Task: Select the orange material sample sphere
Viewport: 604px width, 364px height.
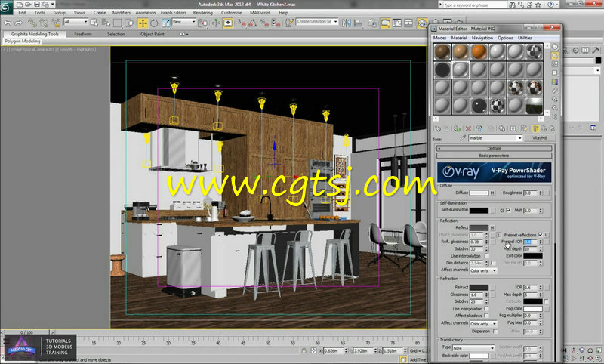Action: point(479,52)
